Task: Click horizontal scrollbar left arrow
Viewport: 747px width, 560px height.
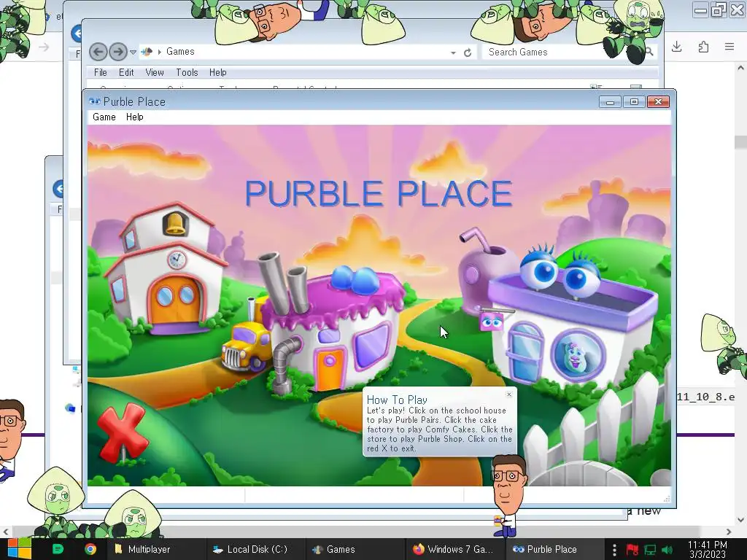Action: coord(5,532)
